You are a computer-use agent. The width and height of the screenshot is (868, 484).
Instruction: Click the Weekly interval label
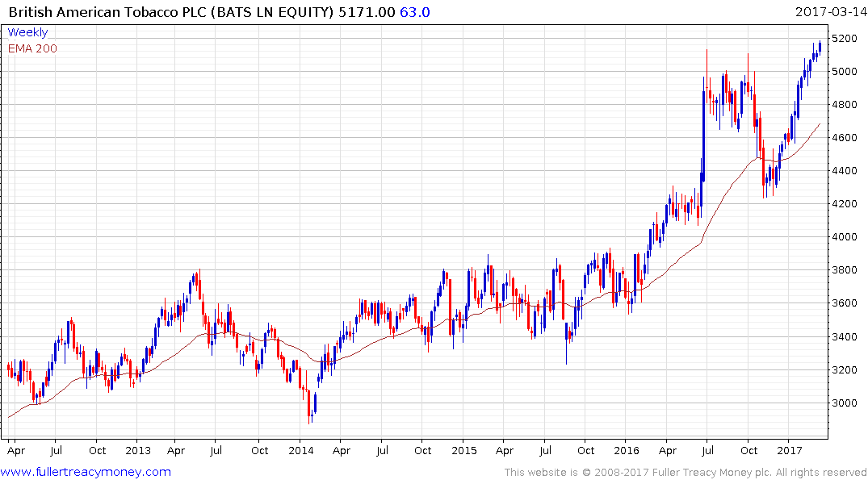coord(27,32)
